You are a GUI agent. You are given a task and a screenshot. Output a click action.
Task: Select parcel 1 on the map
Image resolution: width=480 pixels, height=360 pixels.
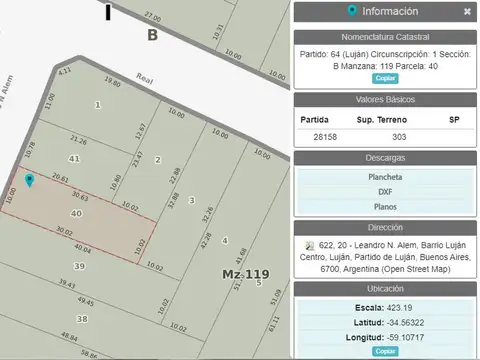tap(98, 105)
